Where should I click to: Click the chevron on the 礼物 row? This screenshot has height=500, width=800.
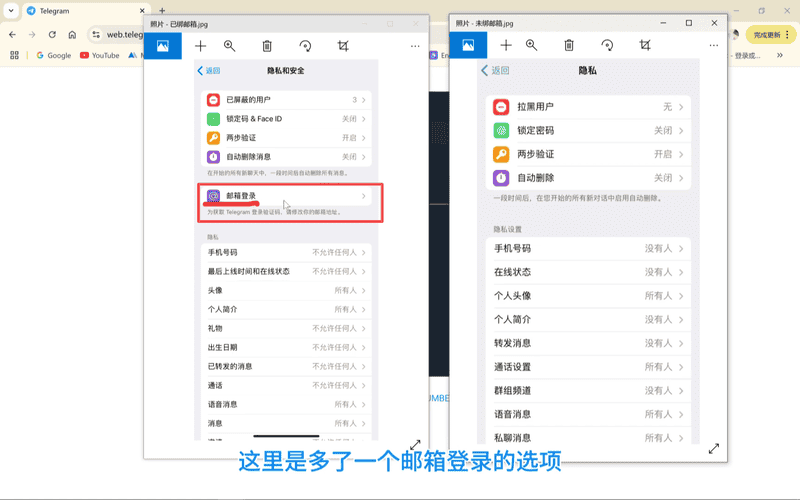tap(364, 328)
